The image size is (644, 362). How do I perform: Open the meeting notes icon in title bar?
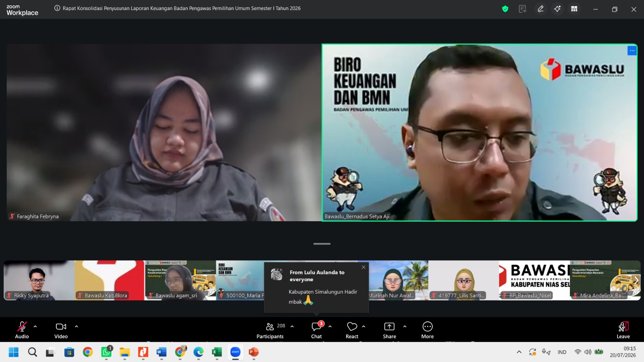click(522, 9)
